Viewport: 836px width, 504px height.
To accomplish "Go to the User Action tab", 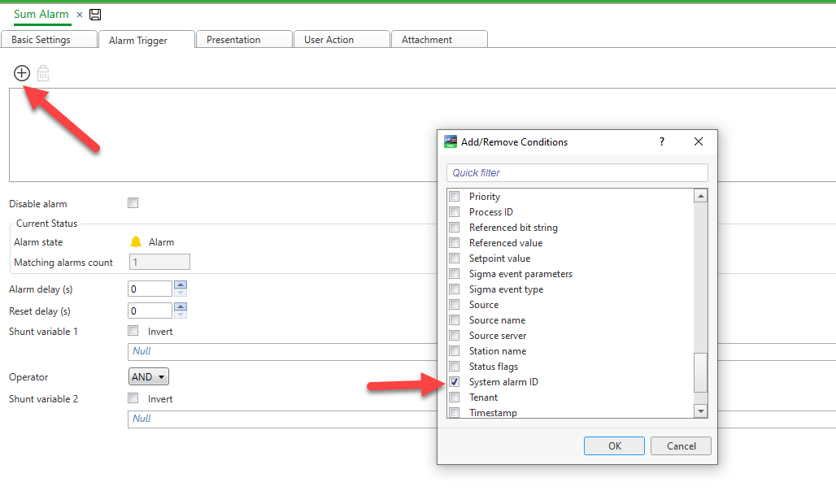I will [342, 39].
